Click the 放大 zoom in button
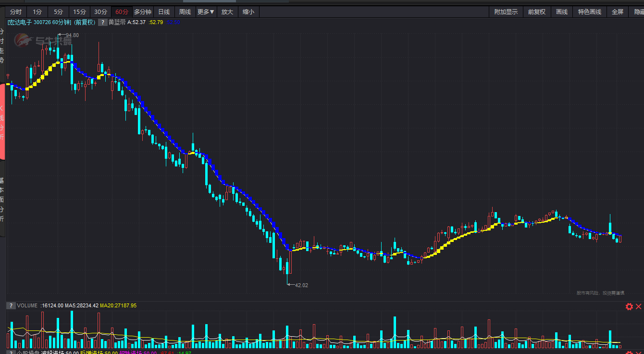Screen dimensions: 644x354 [x=227, y=12]
